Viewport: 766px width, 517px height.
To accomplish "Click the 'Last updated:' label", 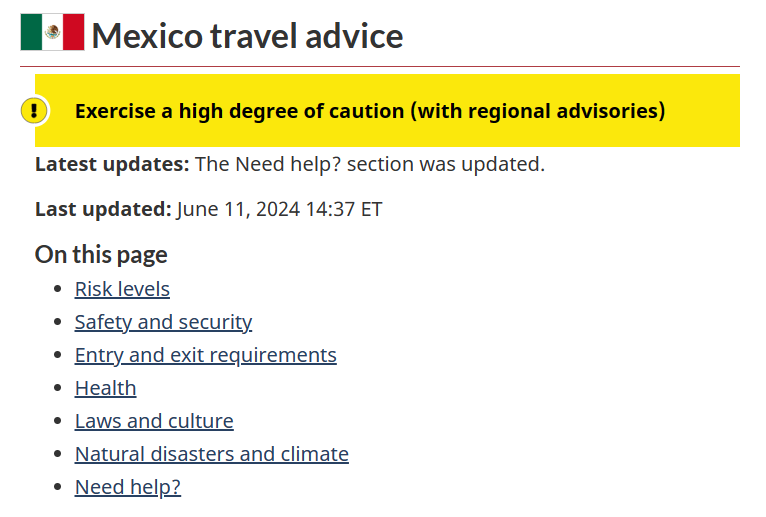I will 103,209.
